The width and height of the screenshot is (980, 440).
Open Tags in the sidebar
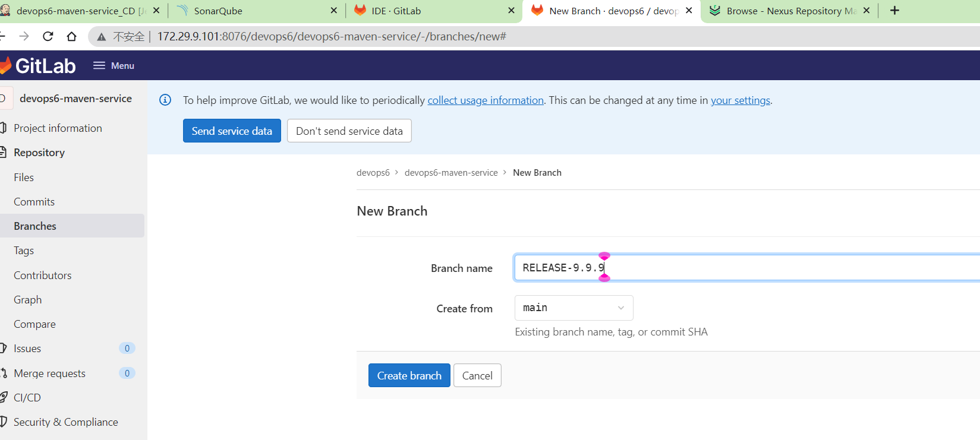tap(24, 251)
